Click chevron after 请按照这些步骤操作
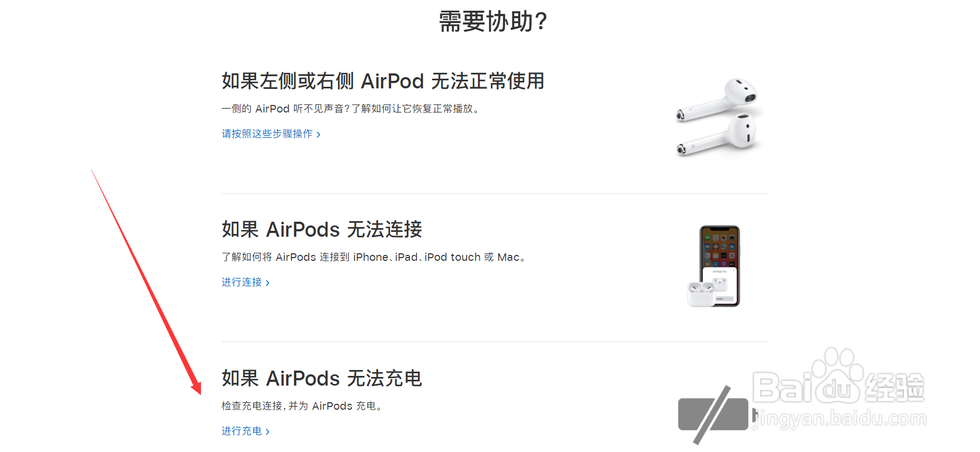Image resolution: width=980 pixels, height=452 pixels. point(319,134)
